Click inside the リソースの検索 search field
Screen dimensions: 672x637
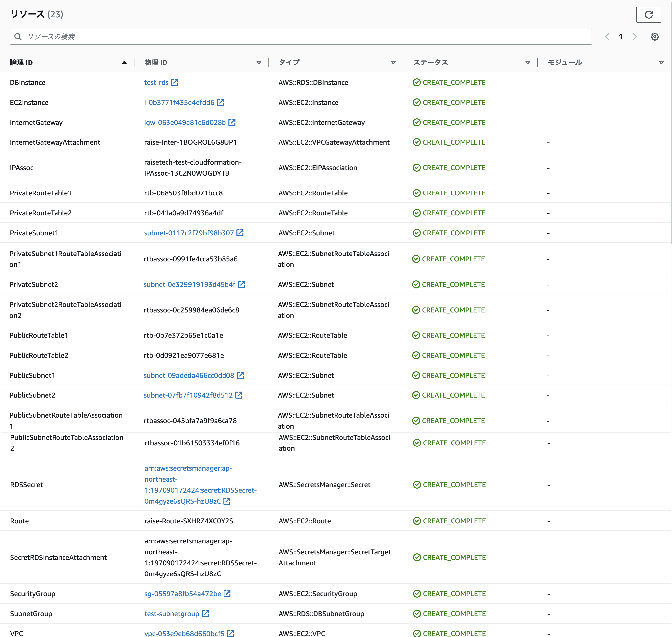(204, 36)
